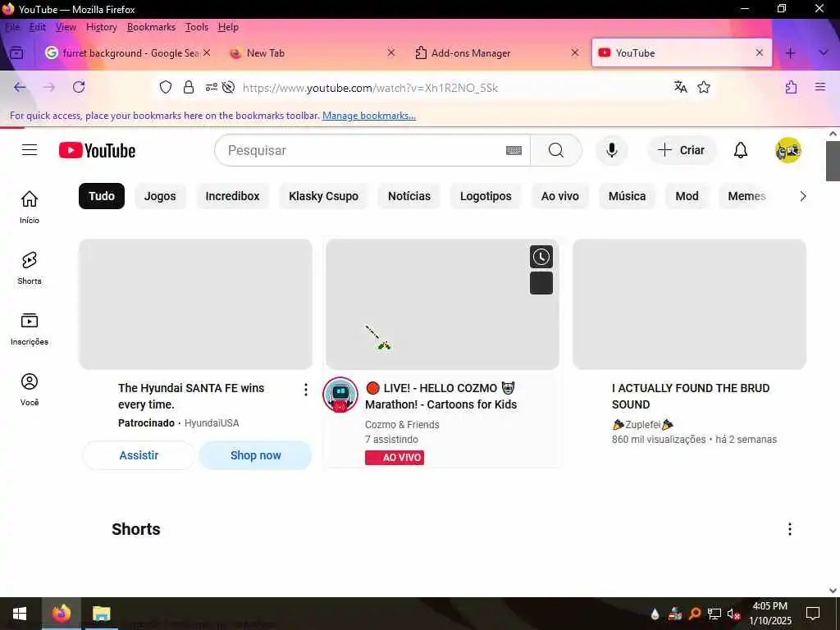Open the notifications bell
The image size is (840, 630).
click(741, 151)
